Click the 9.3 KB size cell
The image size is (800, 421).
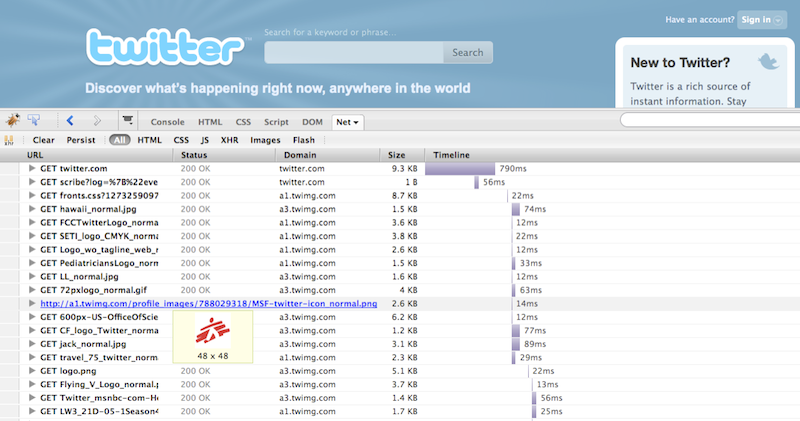(x=405, y=168)
